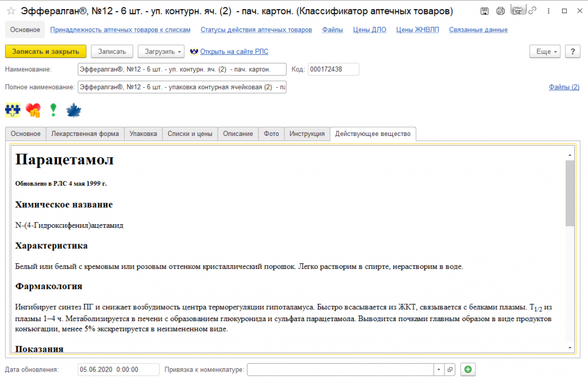The image size is (588, 382).
Task: Click the green exclamation mark icon
Action: (53, 110)
